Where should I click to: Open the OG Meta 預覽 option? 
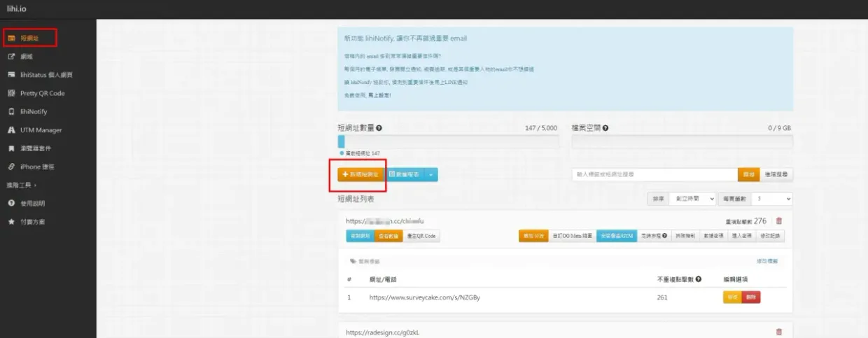tap(571, 236)
